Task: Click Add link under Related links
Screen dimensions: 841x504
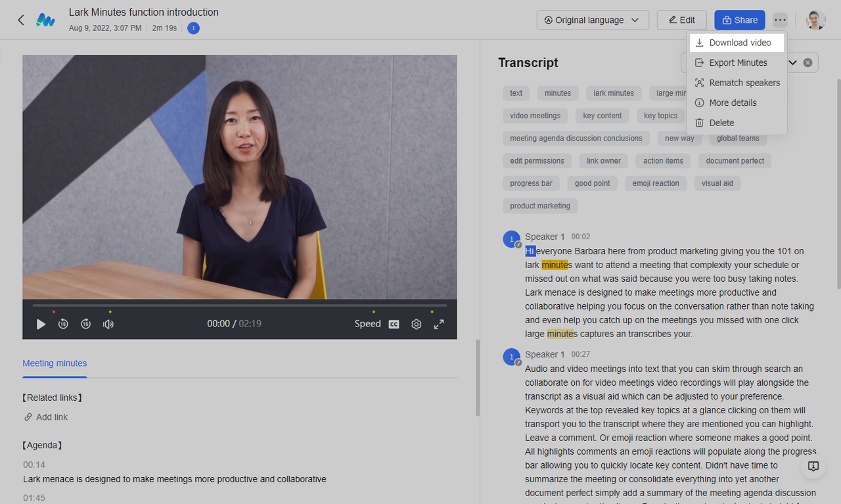Action: coord(51,417)
